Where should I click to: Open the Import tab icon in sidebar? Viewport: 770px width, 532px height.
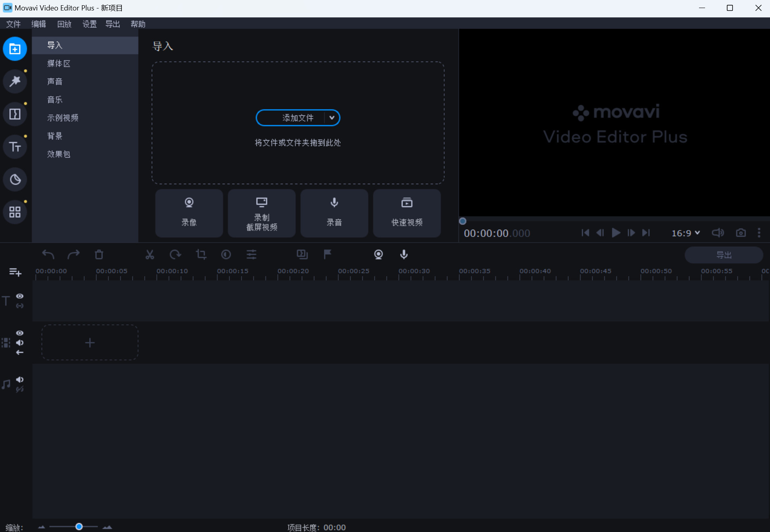coord(15,49)
